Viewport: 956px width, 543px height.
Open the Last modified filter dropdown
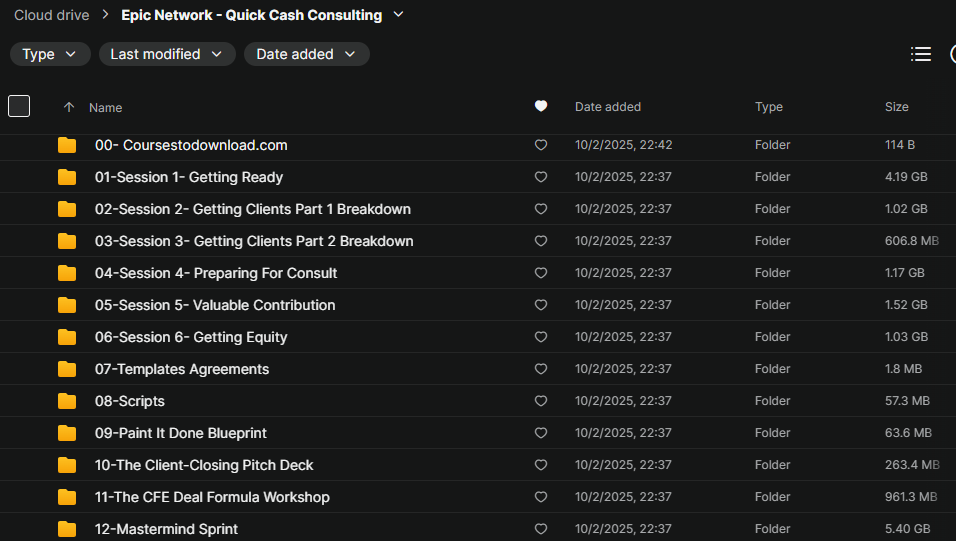pos(167,54)
